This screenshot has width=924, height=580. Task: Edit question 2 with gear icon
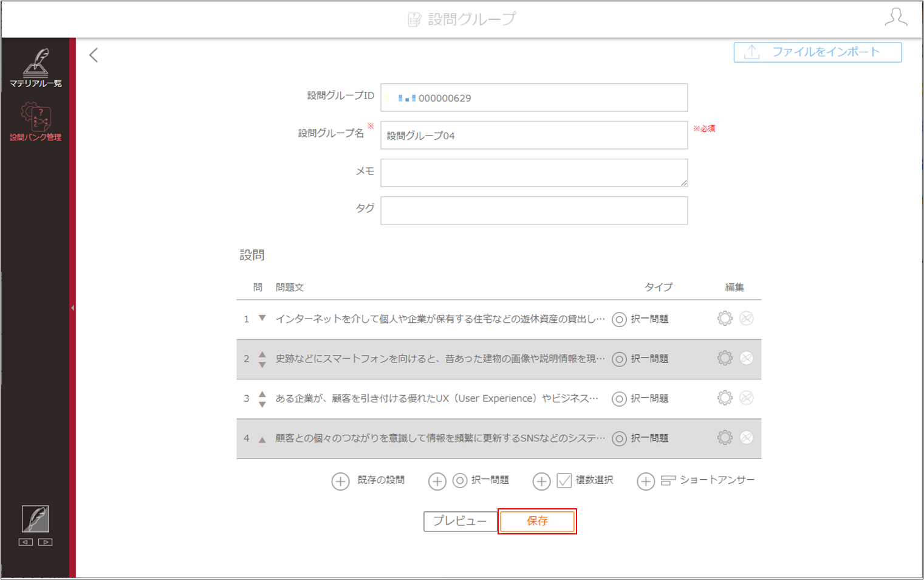click(725, 358)
